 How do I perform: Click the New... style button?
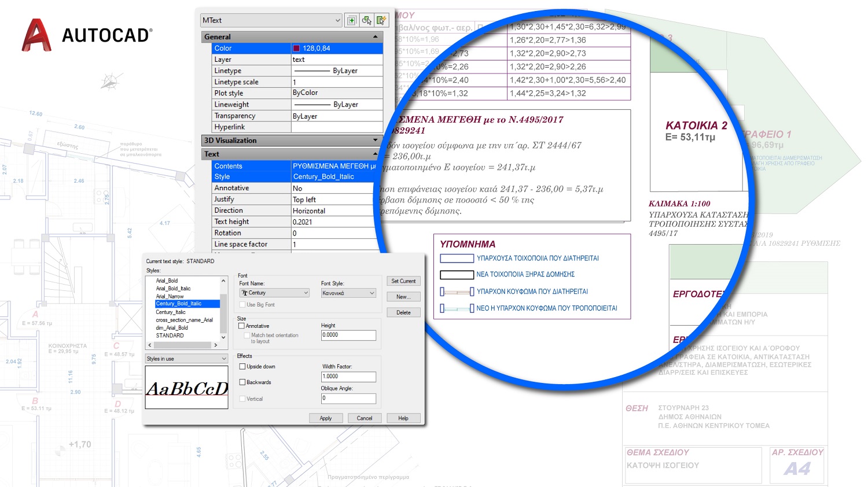tap(403, 297)
